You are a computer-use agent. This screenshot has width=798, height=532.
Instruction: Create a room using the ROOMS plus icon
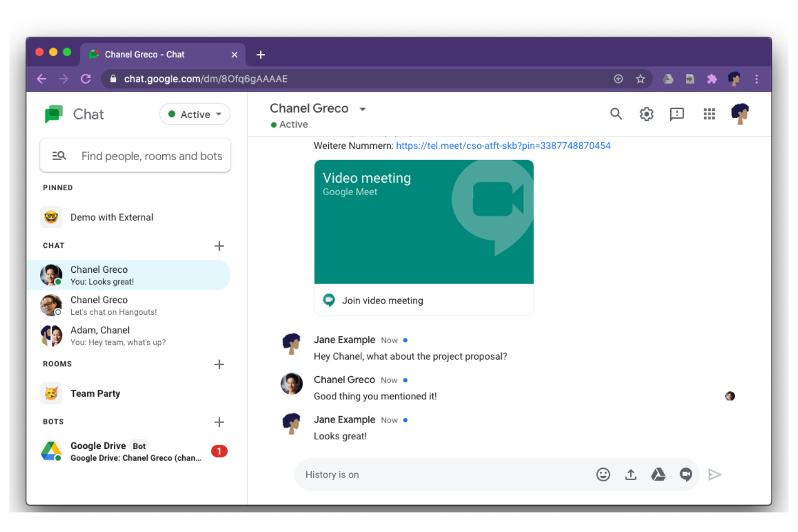pyautogui.click(x=219, y=364)
